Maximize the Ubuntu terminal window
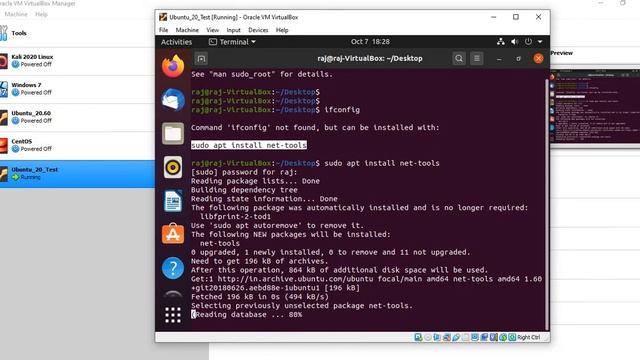Viewport: 640px width, 360px height. coord(518,59)
